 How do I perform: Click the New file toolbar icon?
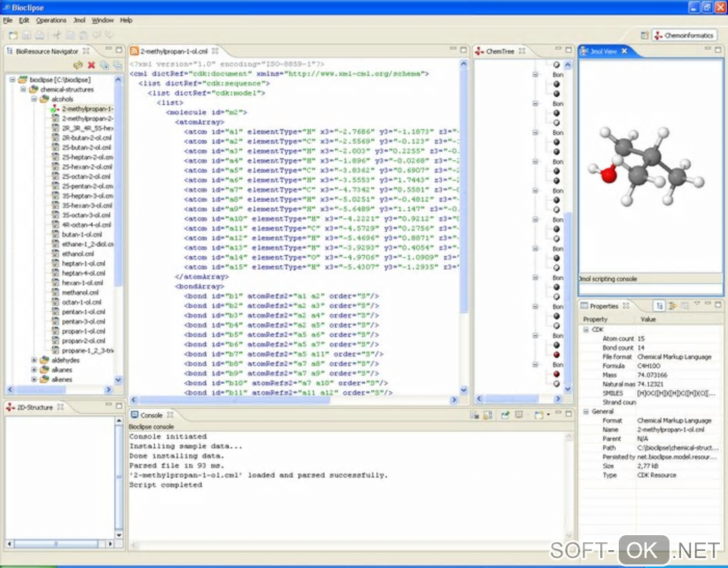pyautogui.click(x=13, y=35)
